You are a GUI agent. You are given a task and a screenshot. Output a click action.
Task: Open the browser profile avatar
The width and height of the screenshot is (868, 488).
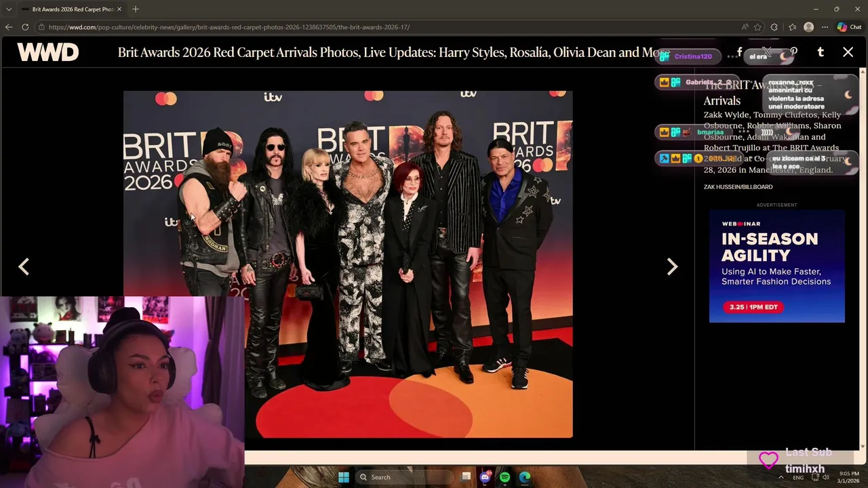tap(808, 27)
